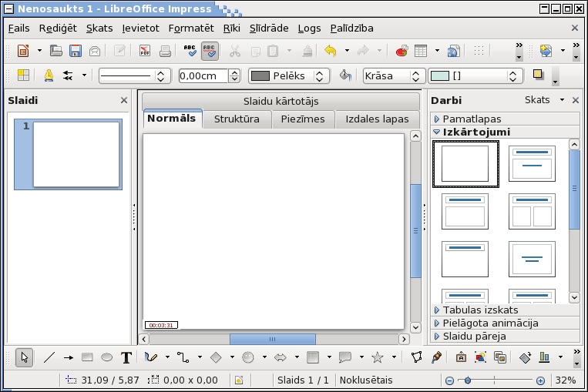Choose the blank slide layout thumbnail
This screenshot has width=588, height=392.
pyautogui.click(x=465, y=164)
